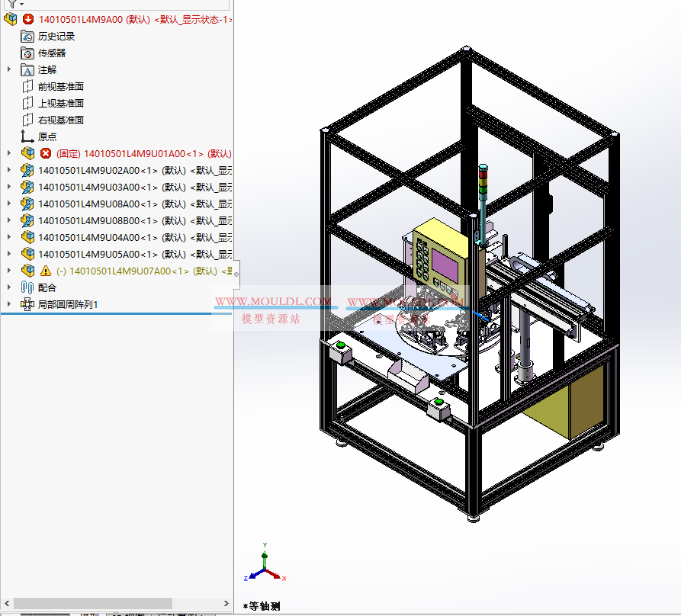
Task: Expand the 配合 mates group
Action: coord(9,287)
